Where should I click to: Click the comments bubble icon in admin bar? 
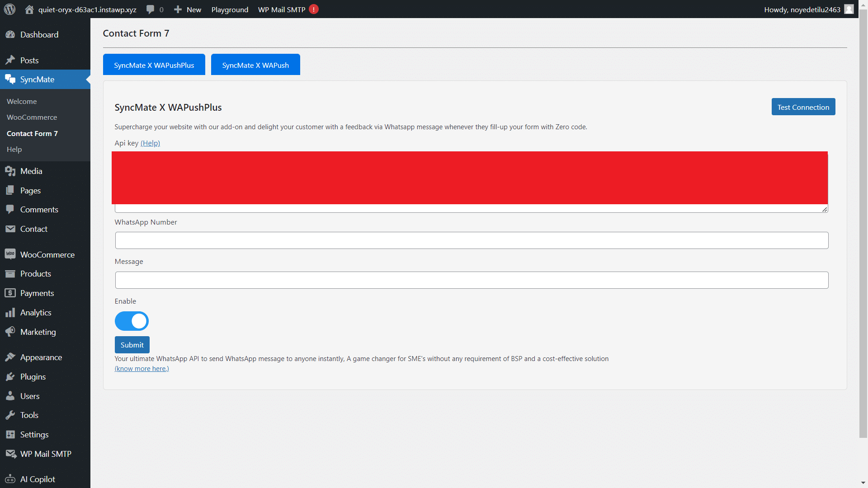(151, 9)
